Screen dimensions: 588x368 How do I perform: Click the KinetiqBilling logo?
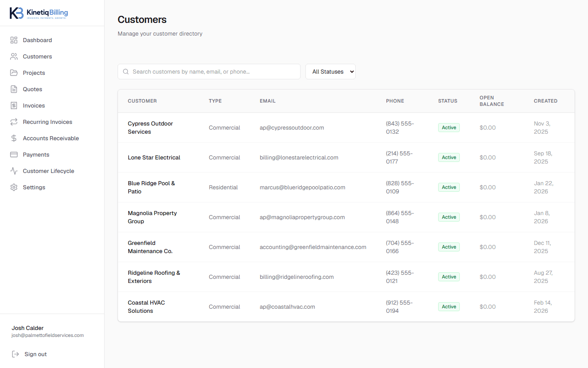pos(39,13)
